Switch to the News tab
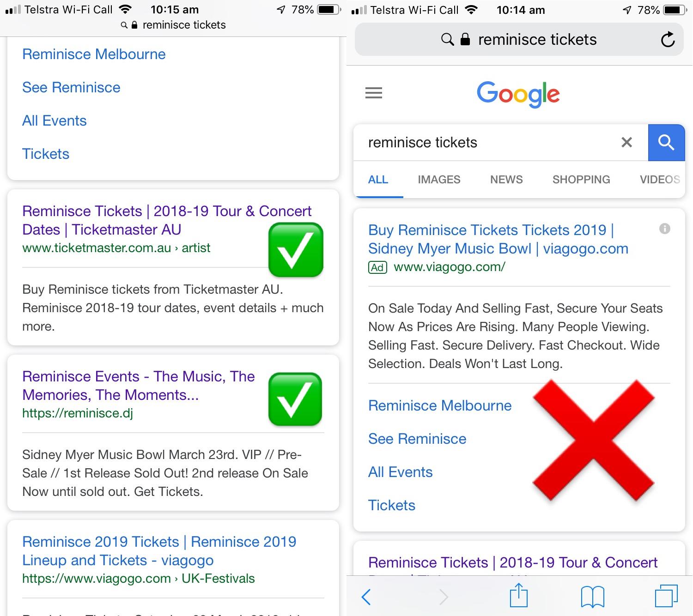 pos(506,180)
